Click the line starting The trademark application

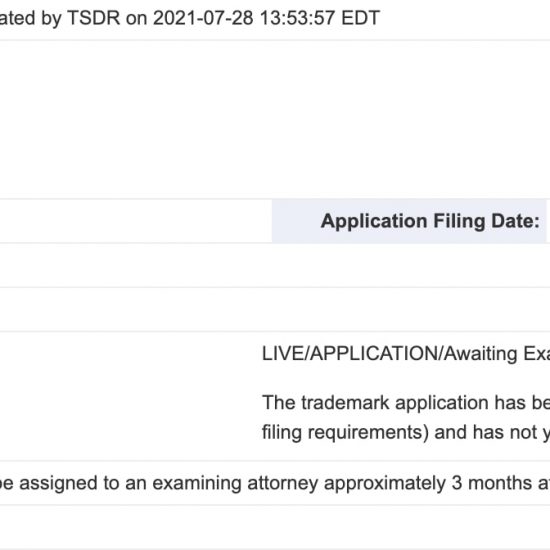[406, 402]
